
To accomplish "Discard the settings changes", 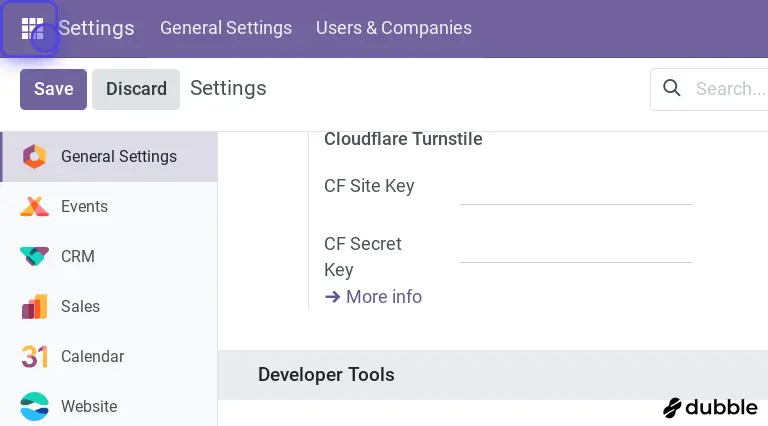I will tap(136, 89).
